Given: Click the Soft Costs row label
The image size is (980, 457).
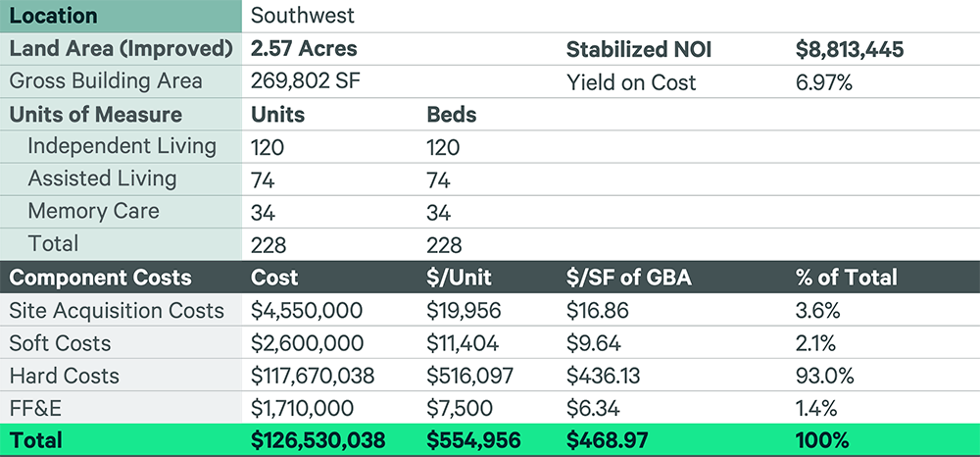Looking at the screenshot, I should point(60,343).
